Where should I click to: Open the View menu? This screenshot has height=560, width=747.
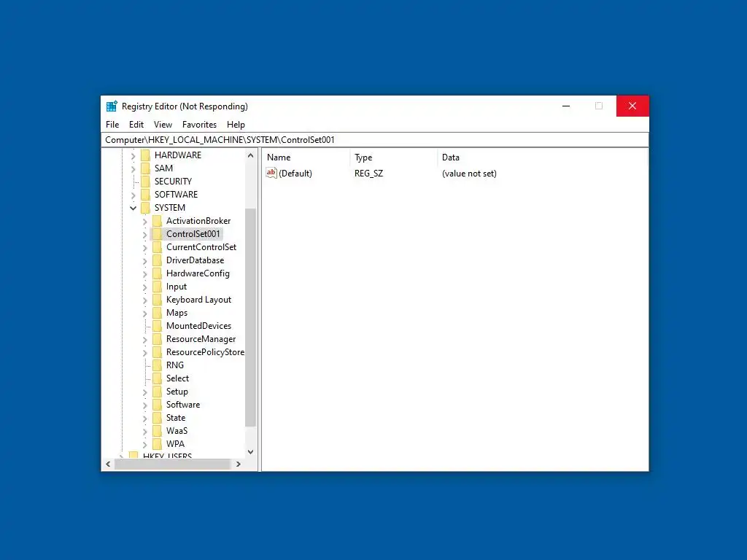click(x=163, y=124)
